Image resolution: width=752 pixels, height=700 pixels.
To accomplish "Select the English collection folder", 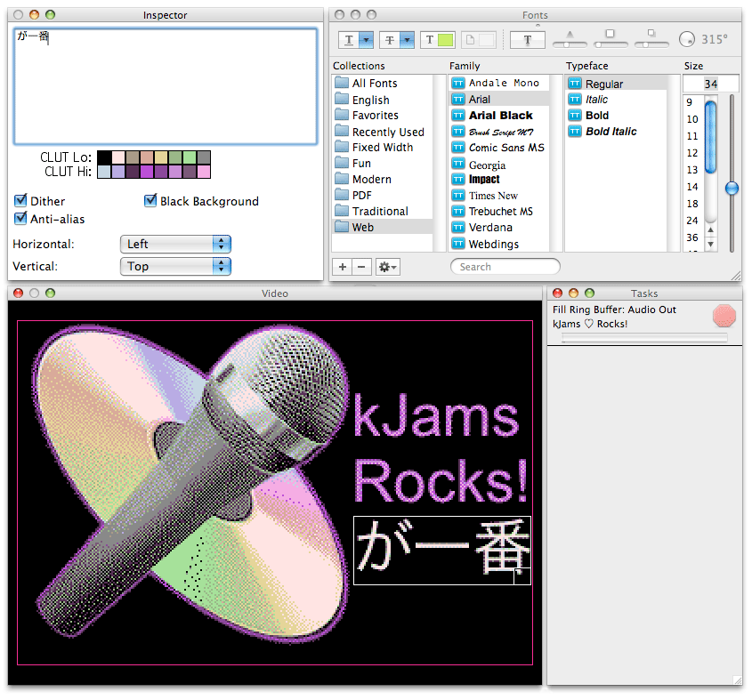I will click(x=383, y=100).
